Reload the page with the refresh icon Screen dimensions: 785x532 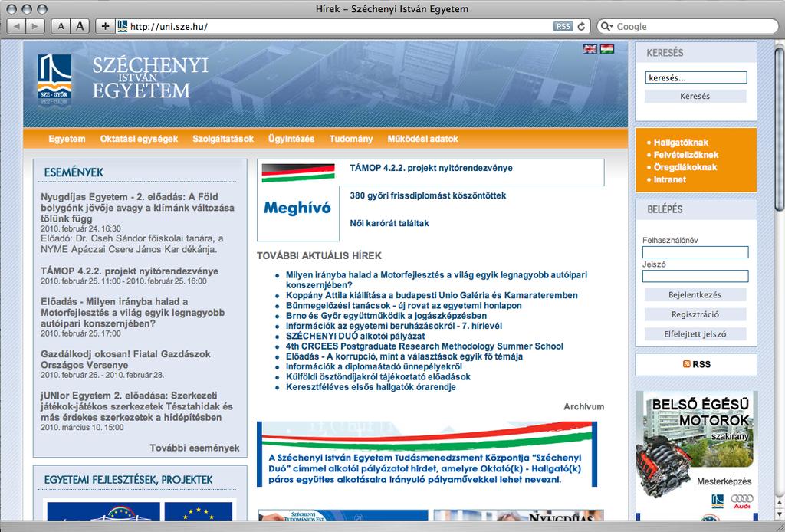[x=581, y=27]
